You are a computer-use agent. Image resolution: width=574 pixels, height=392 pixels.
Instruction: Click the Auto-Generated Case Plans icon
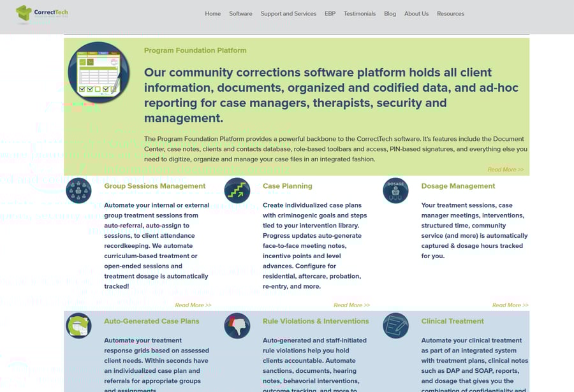(78, 326)
